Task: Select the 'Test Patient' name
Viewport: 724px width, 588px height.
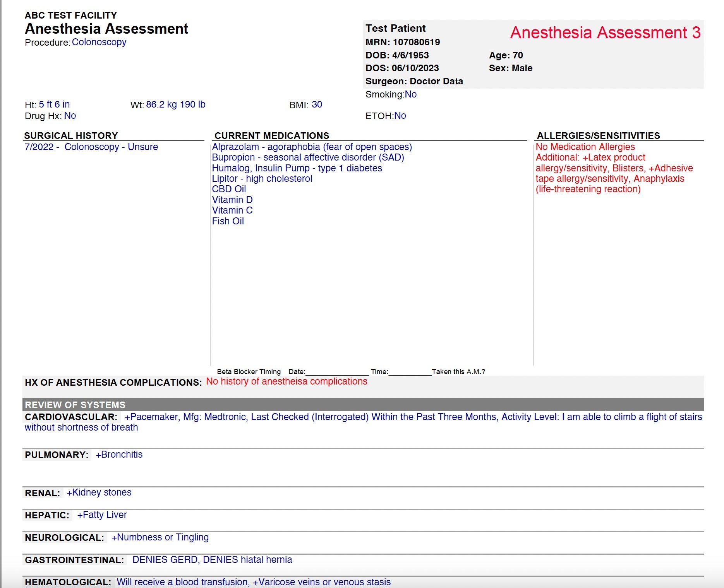Action: [x=396, y=29]
